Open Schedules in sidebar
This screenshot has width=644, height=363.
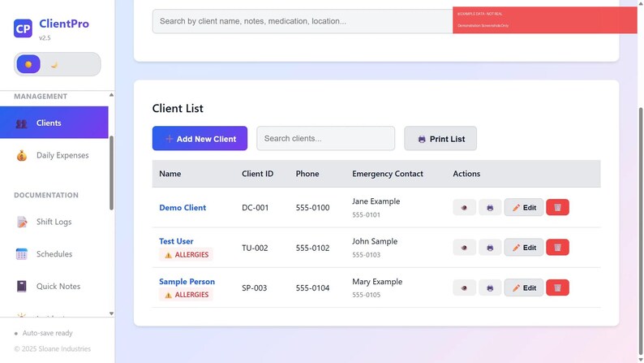[x=54, y=254]
